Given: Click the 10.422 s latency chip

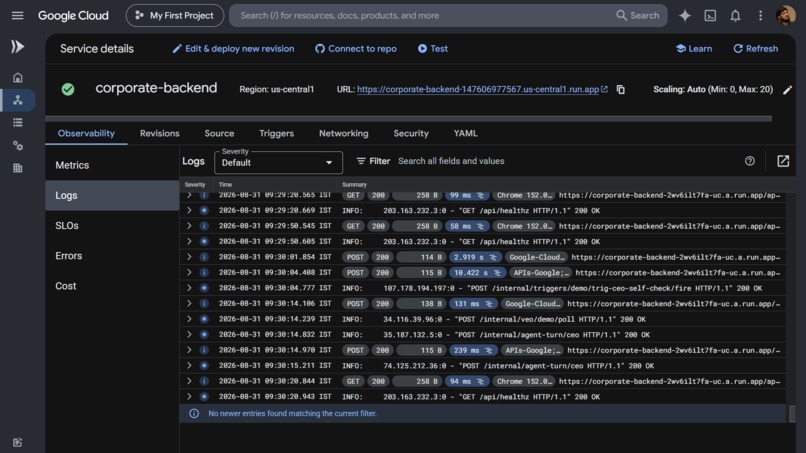Looking at the screenshot, I should click(477, 273).
